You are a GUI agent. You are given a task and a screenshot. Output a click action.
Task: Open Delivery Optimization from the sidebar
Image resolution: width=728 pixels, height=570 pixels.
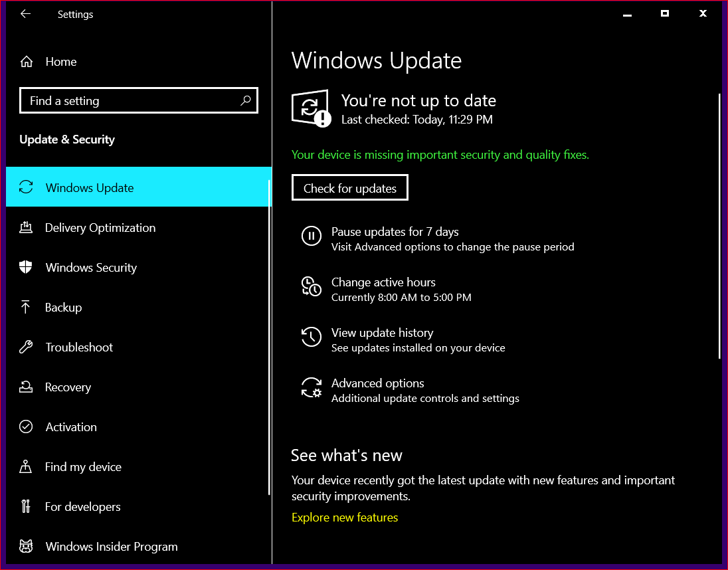pyautogui.click(x=100, y=227)
